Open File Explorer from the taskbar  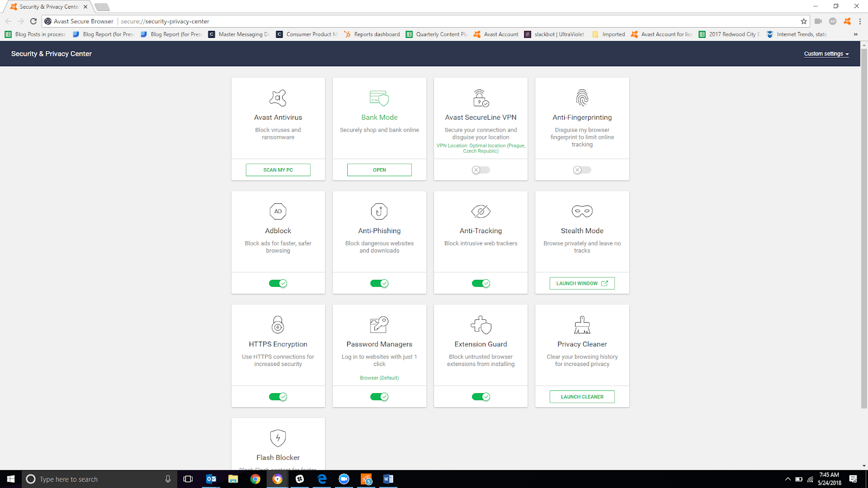(x=233, y=479)
